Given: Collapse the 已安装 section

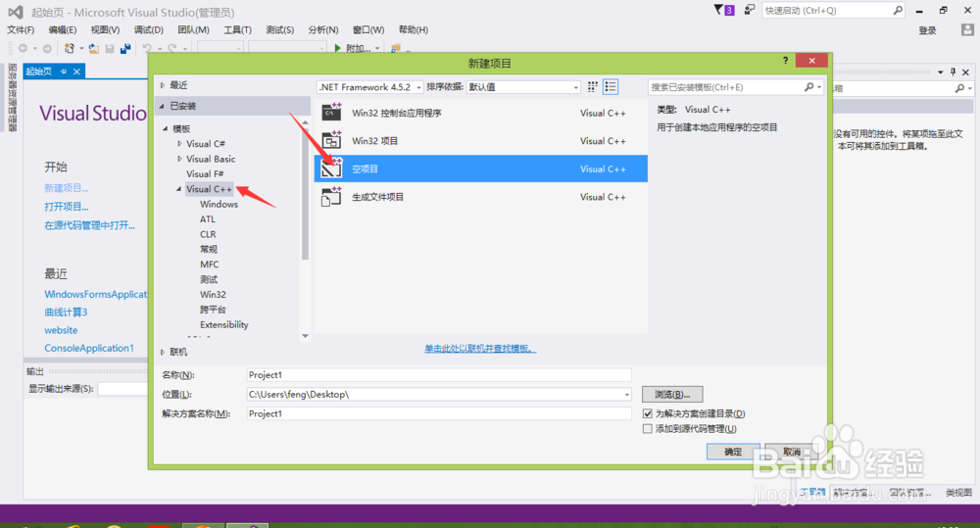Looking at the screenshot, I should coord(162,106).
